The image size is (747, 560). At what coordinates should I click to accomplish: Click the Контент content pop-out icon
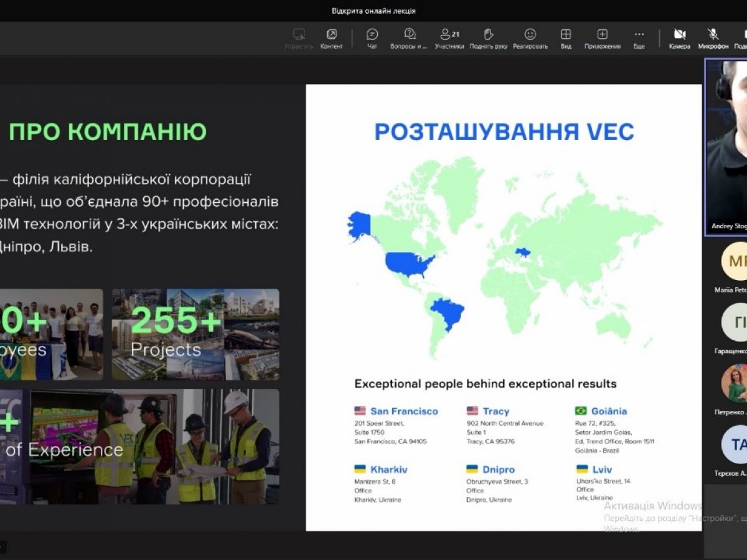click(331, 35)
